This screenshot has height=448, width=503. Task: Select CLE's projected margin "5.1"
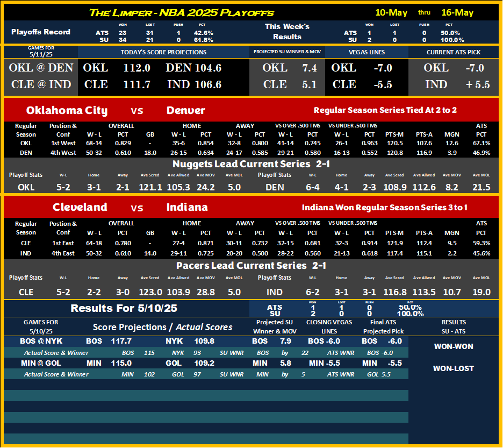click(309, 84)
